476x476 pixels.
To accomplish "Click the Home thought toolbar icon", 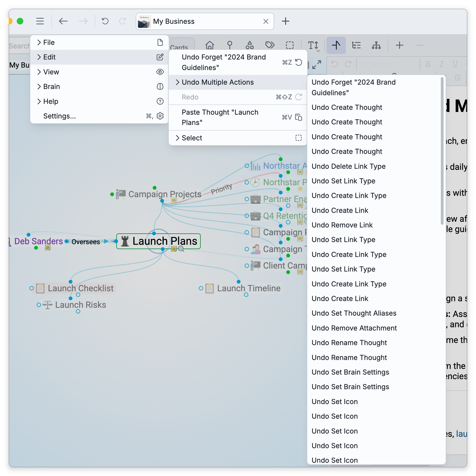I will click(x=210, y=45).
